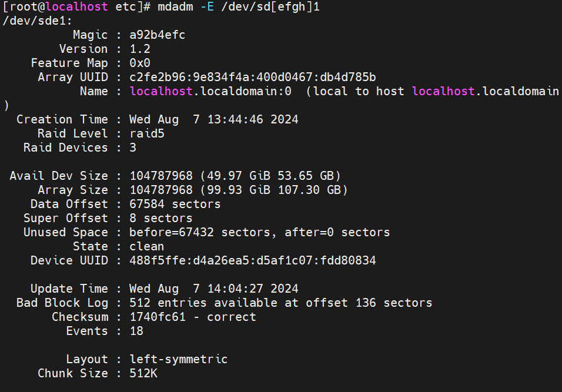Click the State value clean
562x392 pixels.
[x=147, y=246]
